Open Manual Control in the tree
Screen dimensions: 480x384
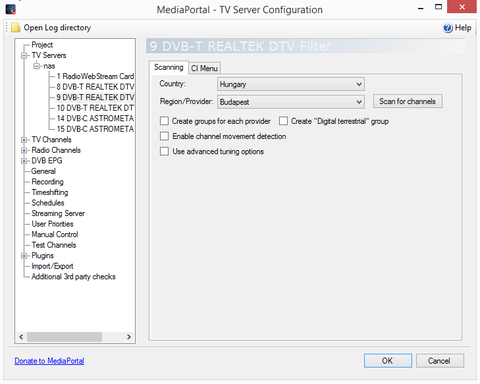[55, 234]
